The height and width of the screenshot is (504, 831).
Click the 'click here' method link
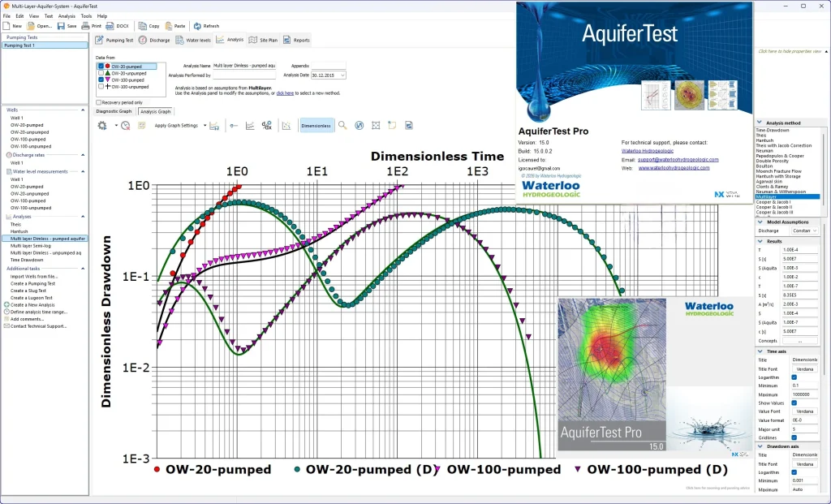click(x=285, y=93)
